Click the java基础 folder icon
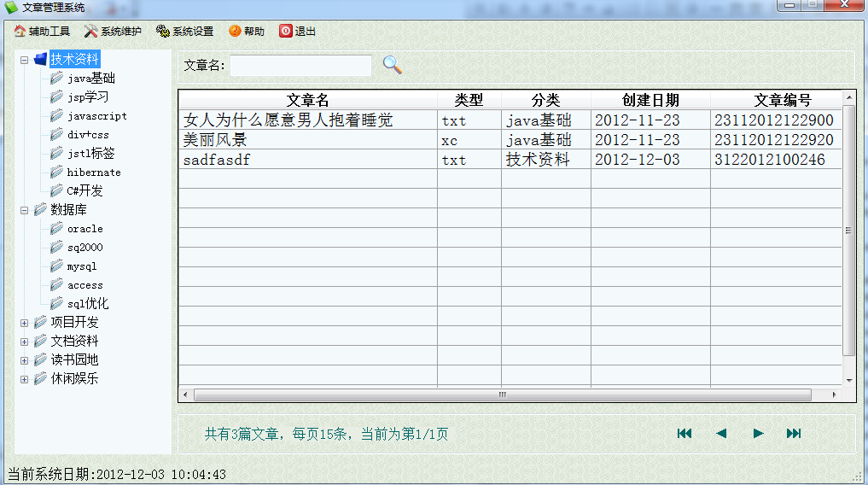The height and width of the screenshot is (485, 868). (56, 78)
